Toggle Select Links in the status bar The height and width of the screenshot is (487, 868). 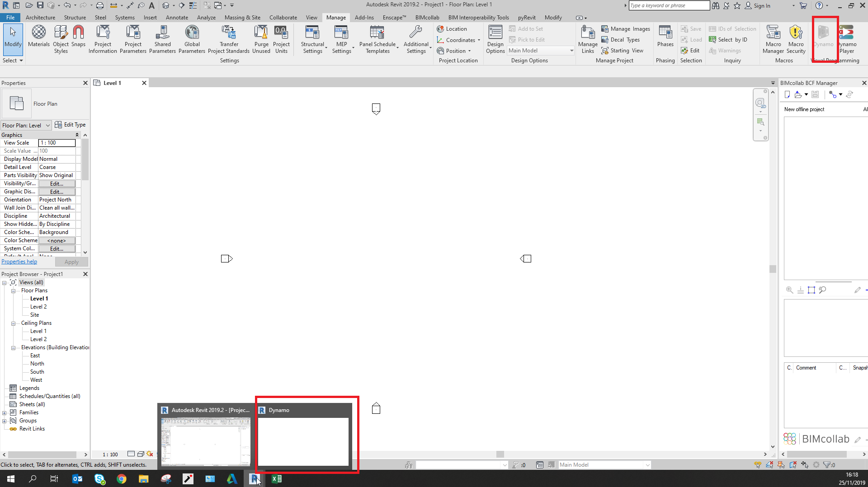tap(758, 465)
